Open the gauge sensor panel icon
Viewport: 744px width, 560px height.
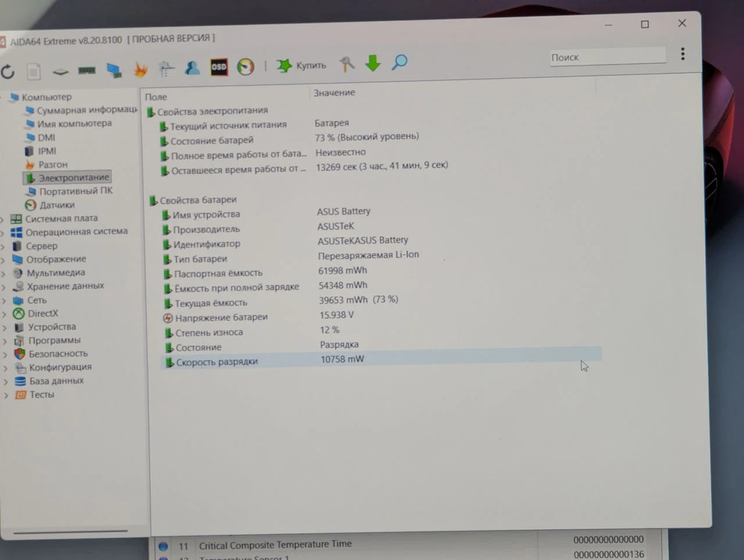tap(246, 66)
